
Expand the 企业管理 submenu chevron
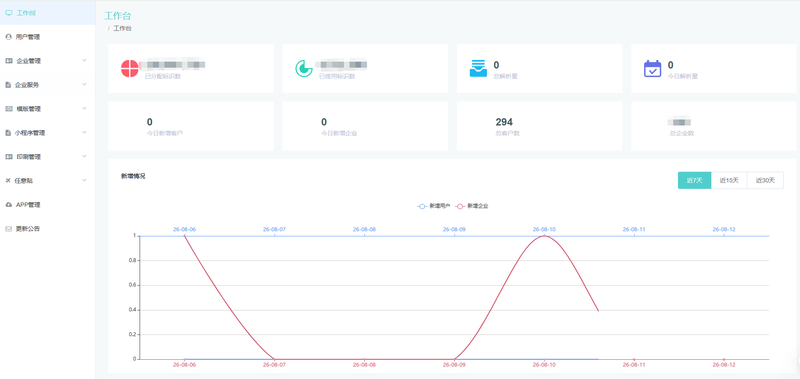(84, 60)
